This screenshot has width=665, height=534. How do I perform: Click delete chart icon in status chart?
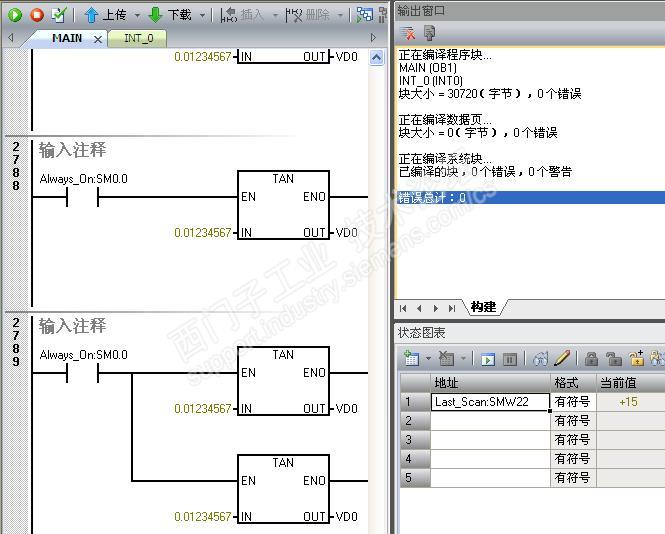pyautogui.click(x=446, y=358)
